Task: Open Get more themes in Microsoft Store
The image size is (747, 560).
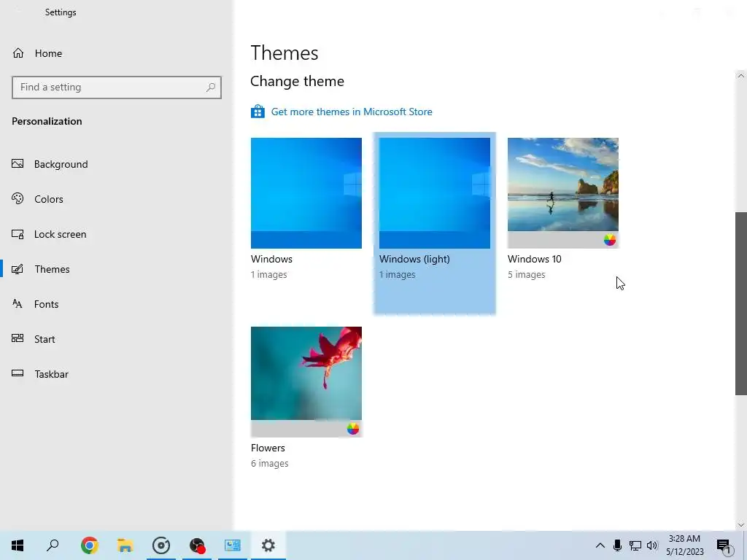Action: pos(352,112)
